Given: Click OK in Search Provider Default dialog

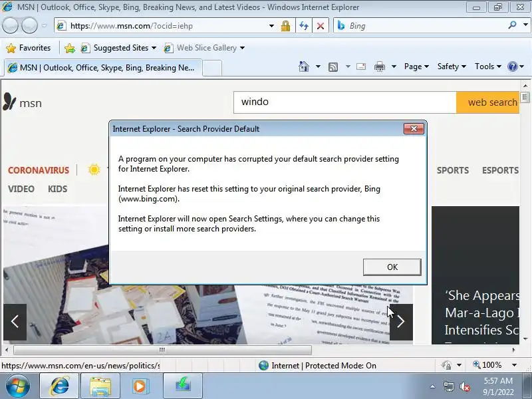Looking at the screenshot, I should click(x=392, y=267).
